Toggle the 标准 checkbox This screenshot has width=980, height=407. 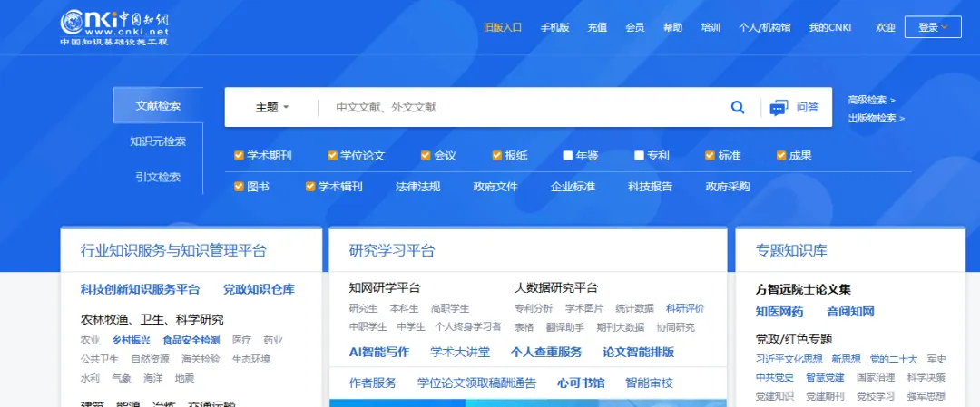click(710, 155)
